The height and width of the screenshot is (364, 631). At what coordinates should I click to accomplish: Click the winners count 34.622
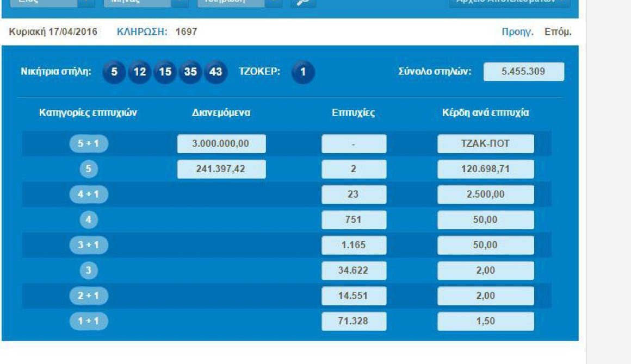coord(354,271)
